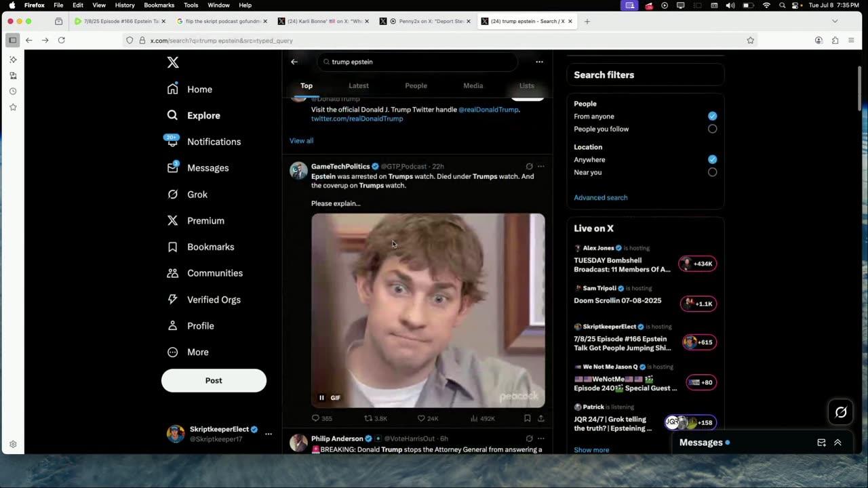The image size is (868, 488).
Task: Join the JQR 24/7 space +158
Action: click(x=690, y=422)
